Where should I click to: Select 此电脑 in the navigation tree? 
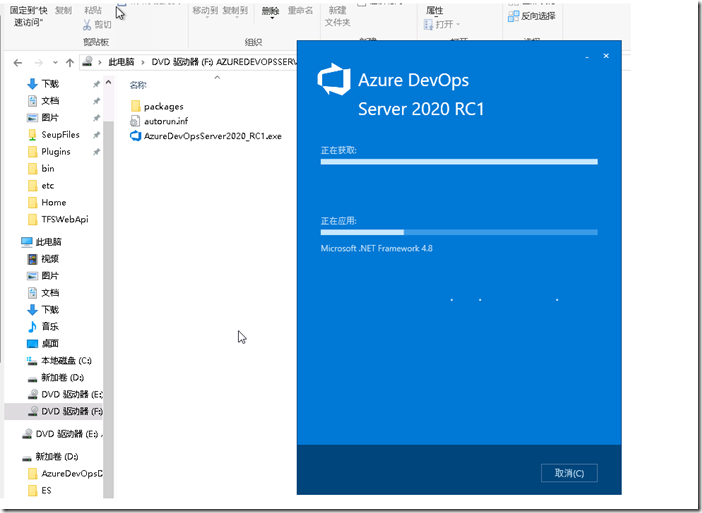click(x=48, y=242)
